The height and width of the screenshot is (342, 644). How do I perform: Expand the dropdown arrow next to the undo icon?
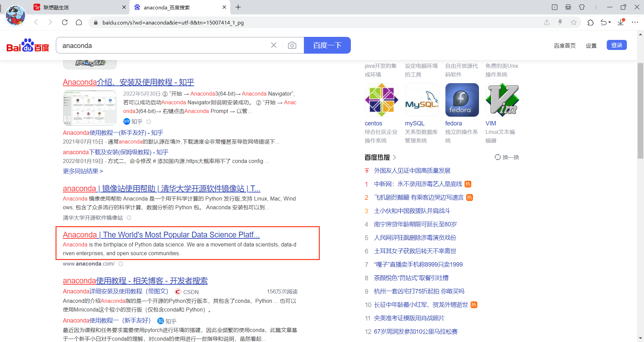point(610,22)
